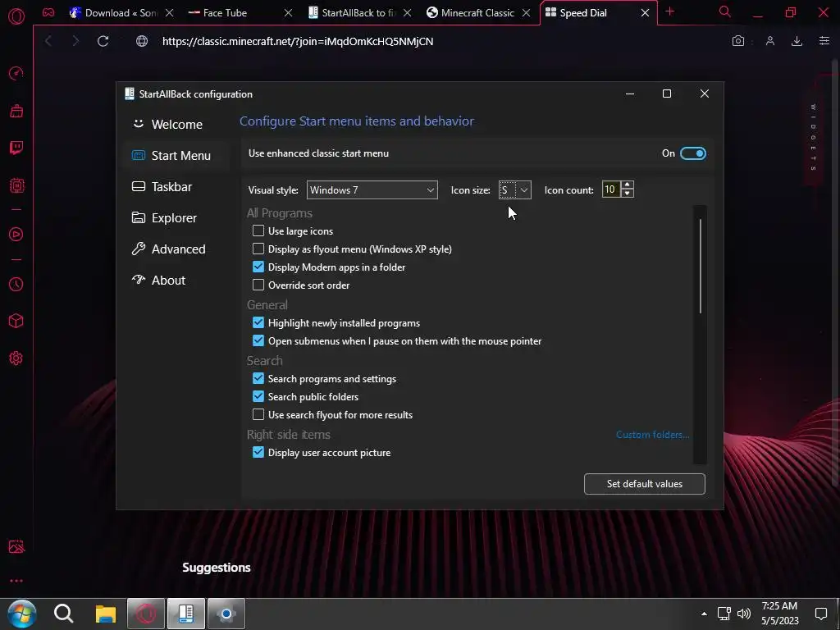Click the Icon count number field
The image size is (840, 630).
[611, 189]
